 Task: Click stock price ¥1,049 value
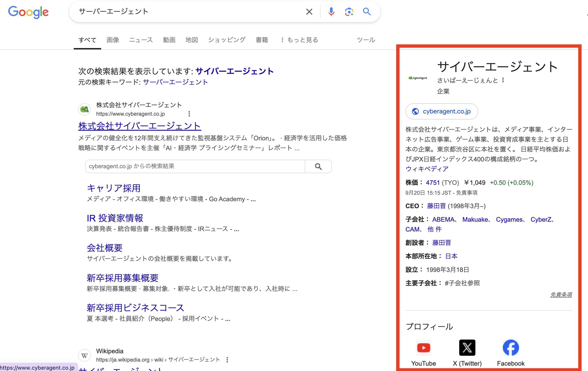coord(475,183)
